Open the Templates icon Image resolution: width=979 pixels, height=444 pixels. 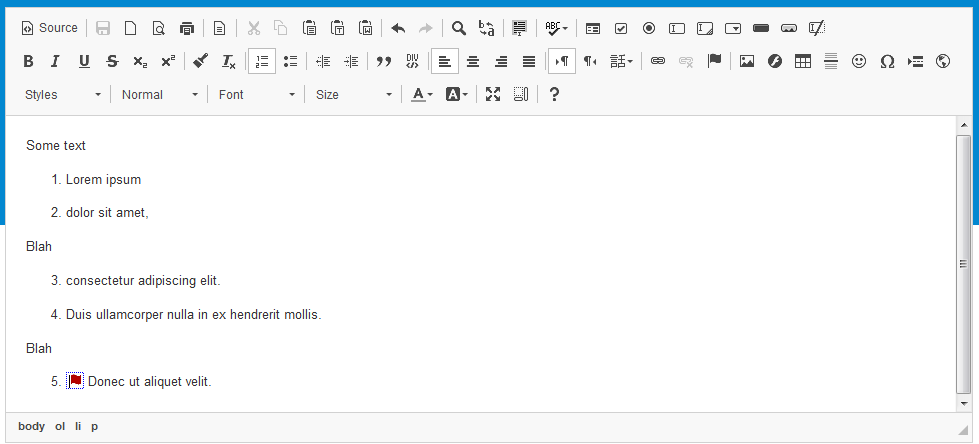pyautogui.click(x=219, y=28)
